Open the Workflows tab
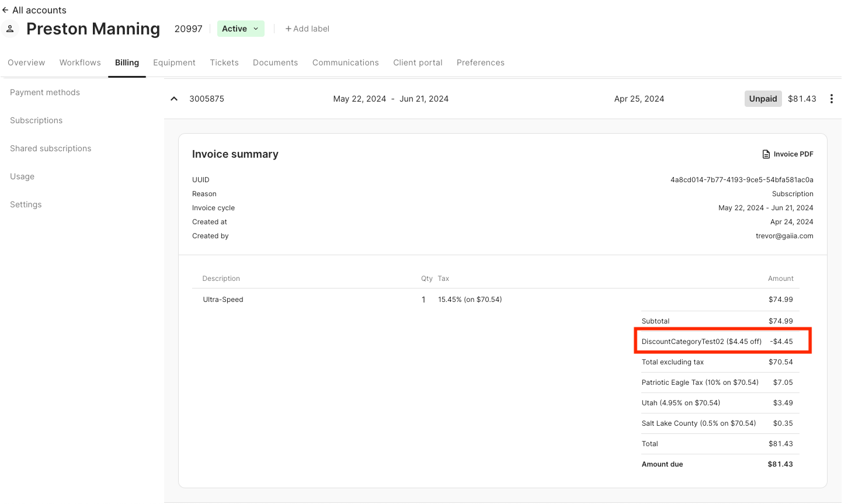The height and width of the screenshot is (504, 848). (x=80, y=62)
